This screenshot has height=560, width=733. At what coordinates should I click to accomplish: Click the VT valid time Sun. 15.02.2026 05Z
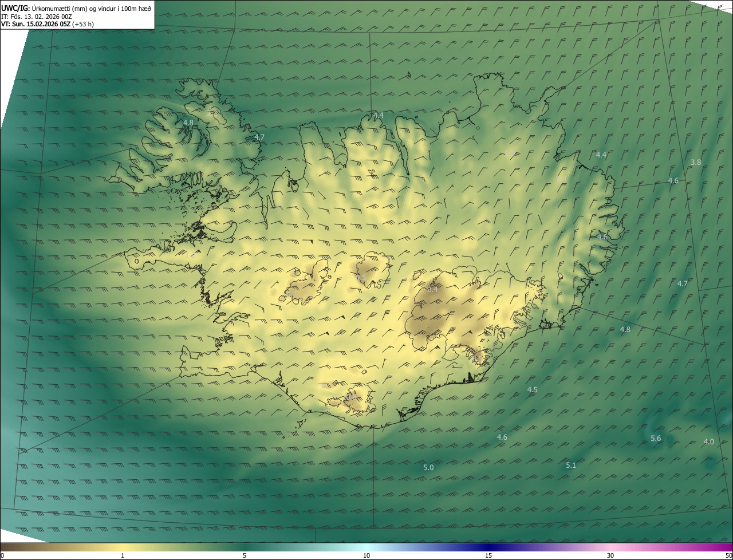[48, 24]
